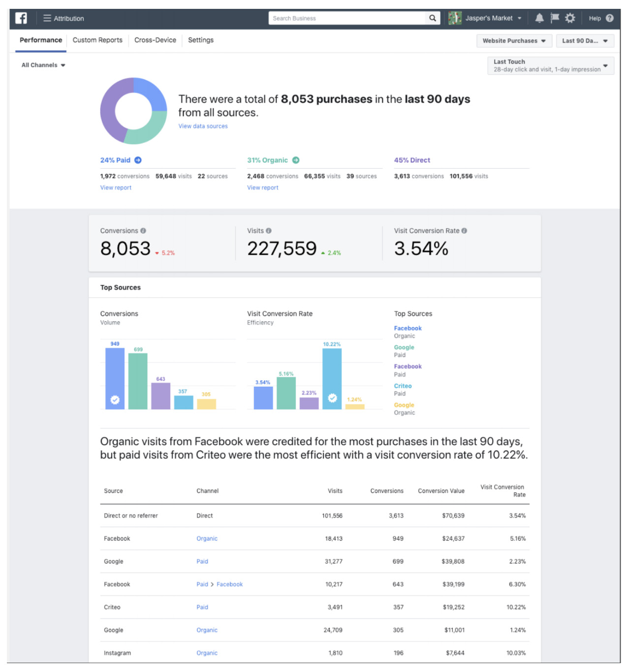The width and height of the screenshot is (628, 672).
Task: Click the arrow icon next to 31% Organic
Action: (x=296, y=160)
